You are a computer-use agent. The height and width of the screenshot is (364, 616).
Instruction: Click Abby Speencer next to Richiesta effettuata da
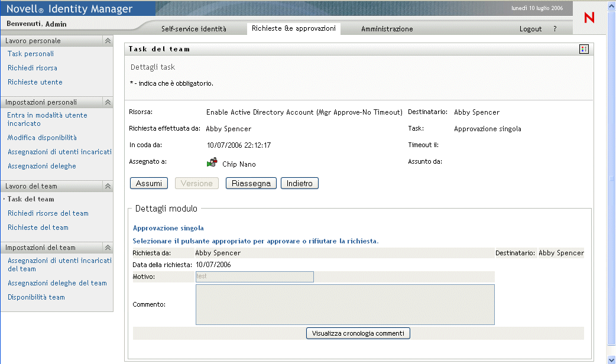click(x=229, y=129)
